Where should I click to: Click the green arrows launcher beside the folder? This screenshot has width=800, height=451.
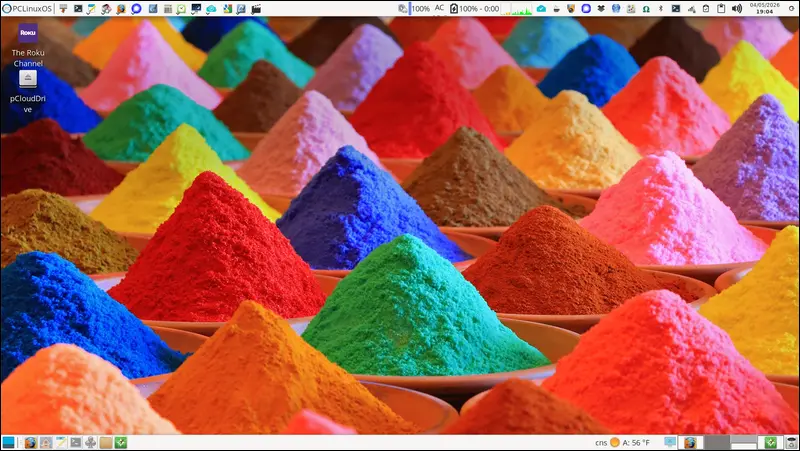(120, 442)
